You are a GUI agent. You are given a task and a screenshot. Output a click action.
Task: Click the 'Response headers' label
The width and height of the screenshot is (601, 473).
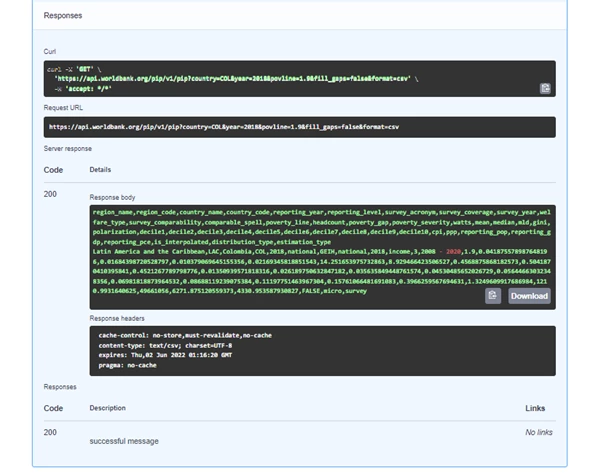117,318
